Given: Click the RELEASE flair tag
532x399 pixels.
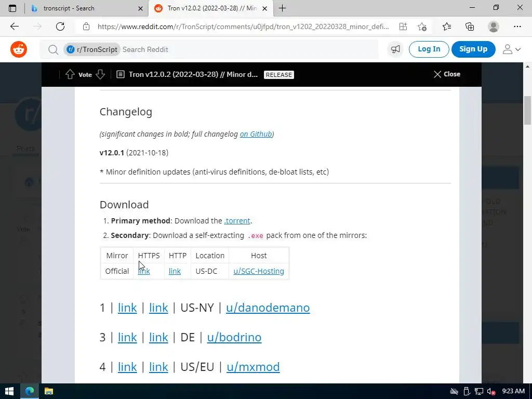Looking at the screenshot, I should click(279, 75).
